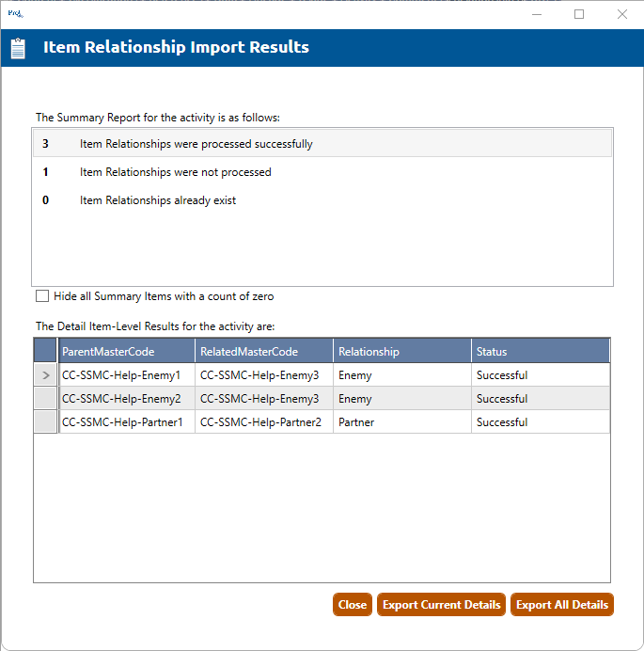The height and width of the screenshot is (651, 644).
Task: Select row arrow indicator for first row
Action: (x=45, y=375)
